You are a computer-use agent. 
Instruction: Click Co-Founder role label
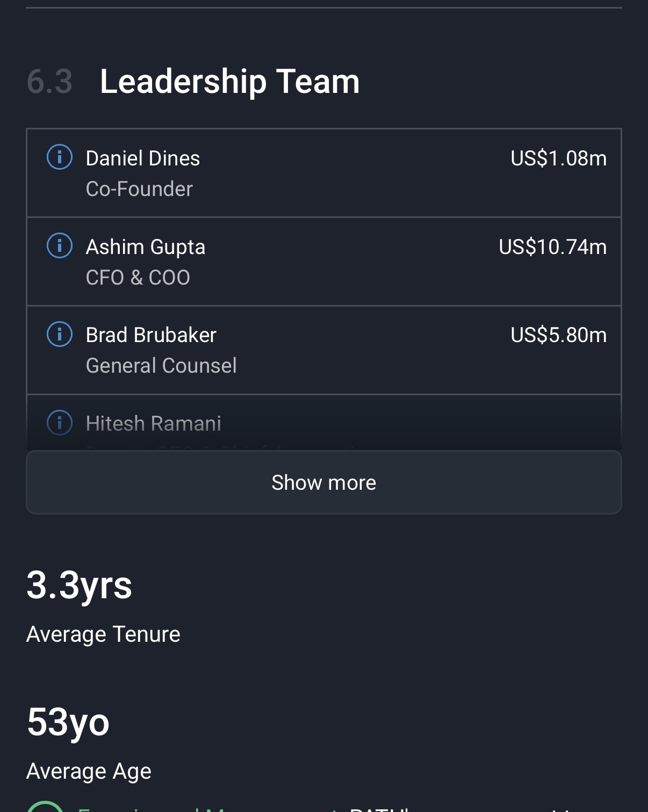point(139,189)
